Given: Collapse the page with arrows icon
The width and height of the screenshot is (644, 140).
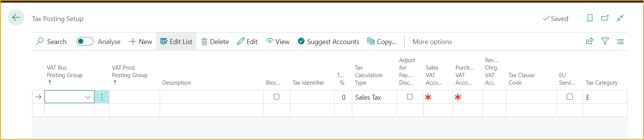Looking at the screenshot, I should click(x=620, y=18).
